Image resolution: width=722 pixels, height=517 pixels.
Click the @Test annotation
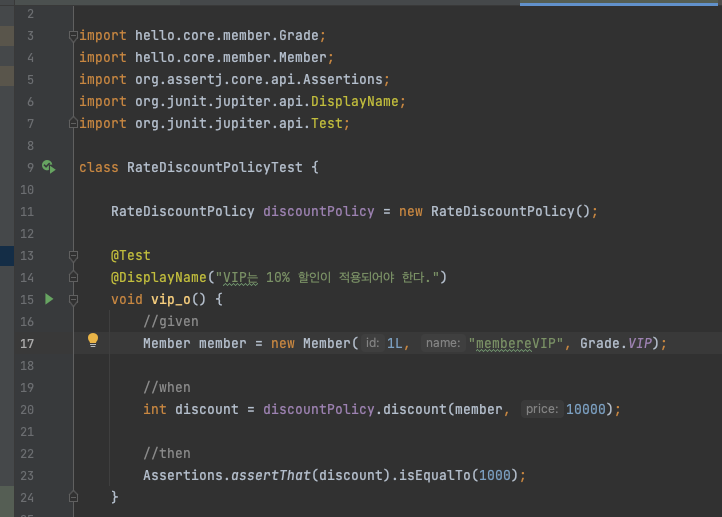(x=130, y=256)
